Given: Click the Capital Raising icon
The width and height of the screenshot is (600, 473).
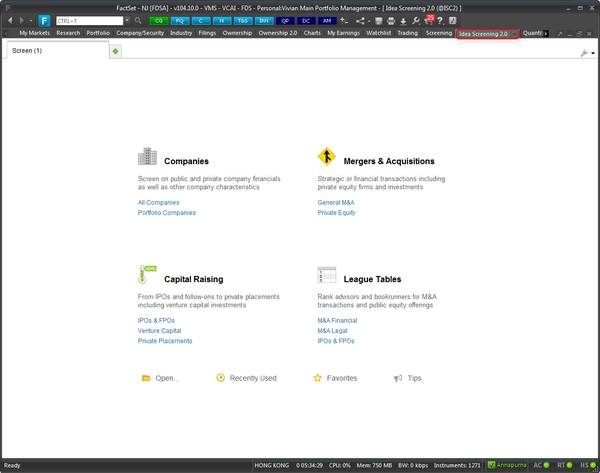Looking at the screenshot, I should (x=147, y=274).
